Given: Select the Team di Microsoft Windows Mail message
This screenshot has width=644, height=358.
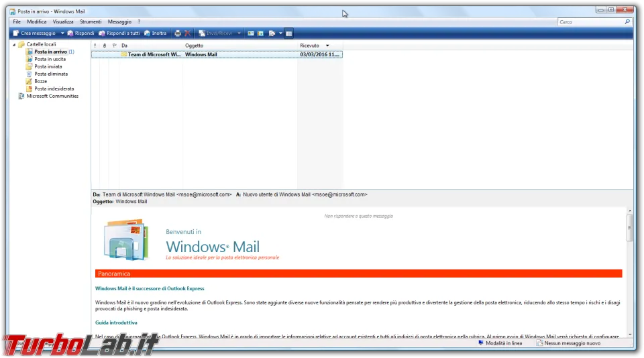Looking at the screenshot, I should coord(217,54).
